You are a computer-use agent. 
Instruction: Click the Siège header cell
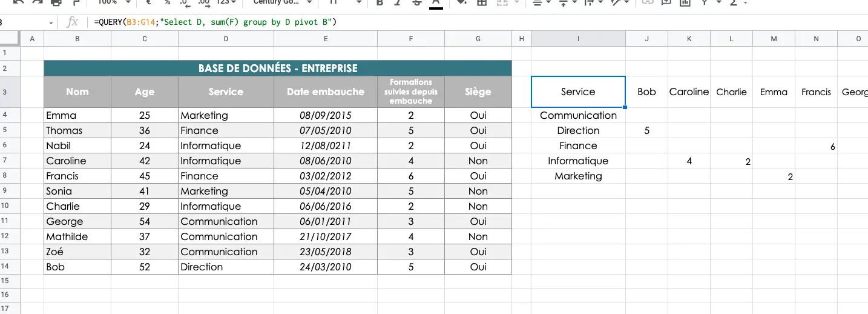(x=478, y=92)
